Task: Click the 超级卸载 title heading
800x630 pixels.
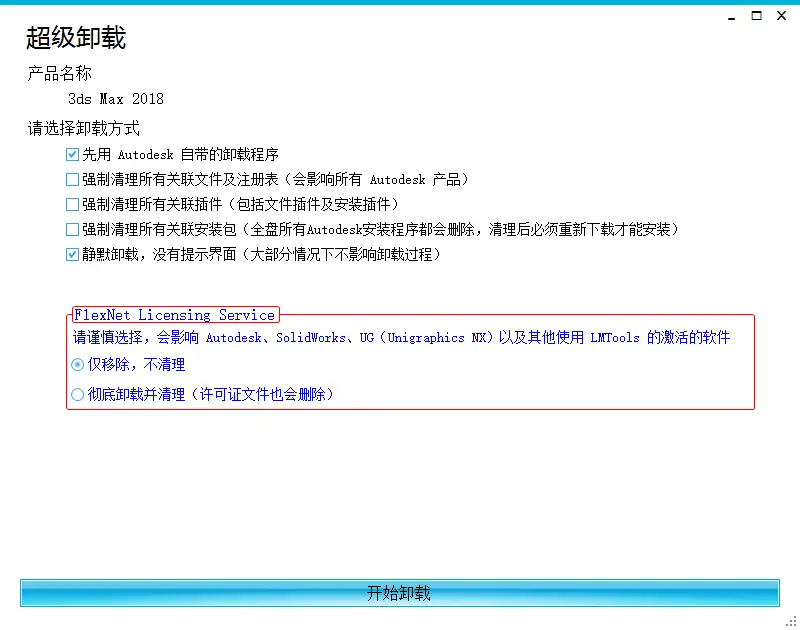Action: (76, 38)
